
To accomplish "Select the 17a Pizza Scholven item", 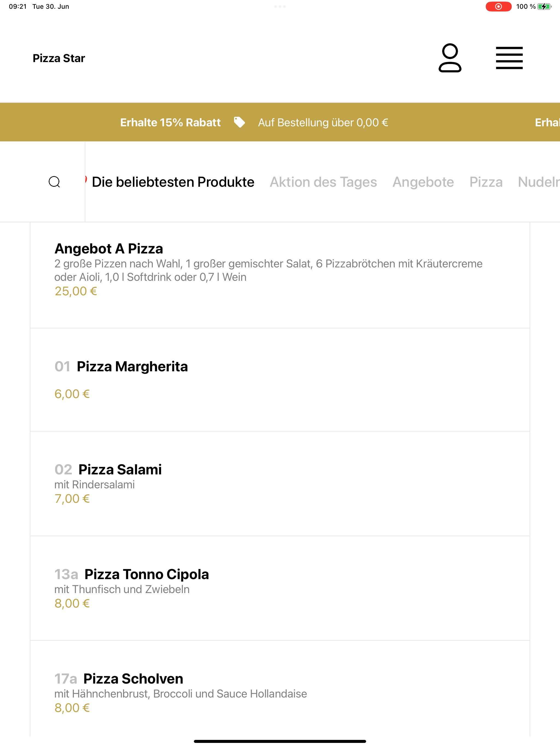I will (280, 689).
